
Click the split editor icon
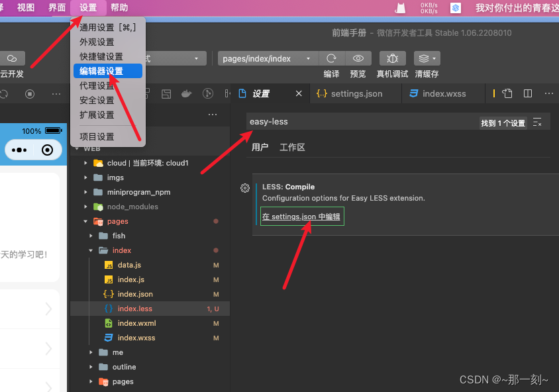click(x=528, y=93)
